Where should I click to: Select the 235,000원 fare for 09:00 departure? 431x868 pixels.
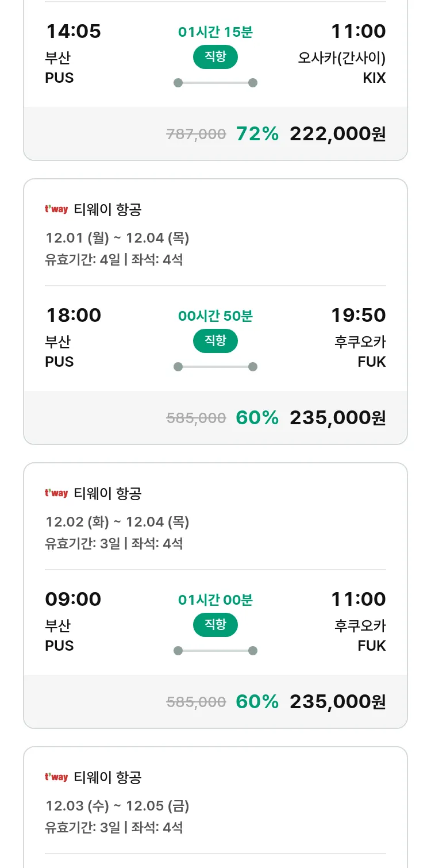tap(337, 702)
